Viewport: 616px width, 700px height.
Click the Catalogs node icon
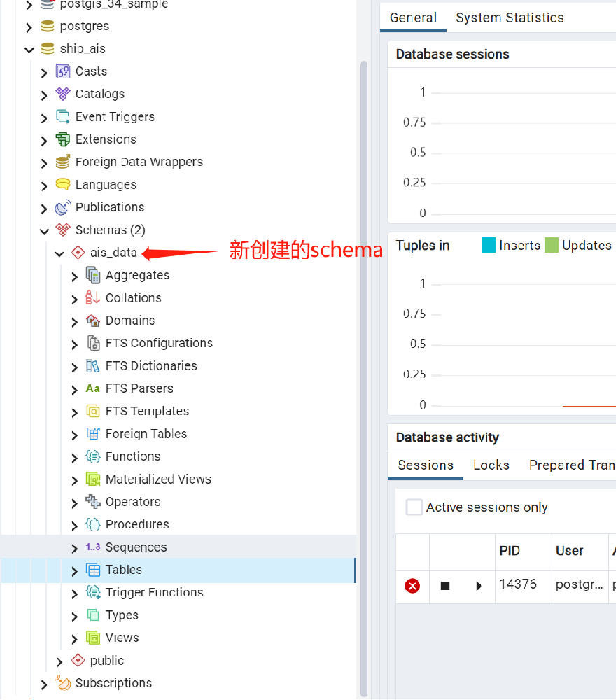point(62,94)
